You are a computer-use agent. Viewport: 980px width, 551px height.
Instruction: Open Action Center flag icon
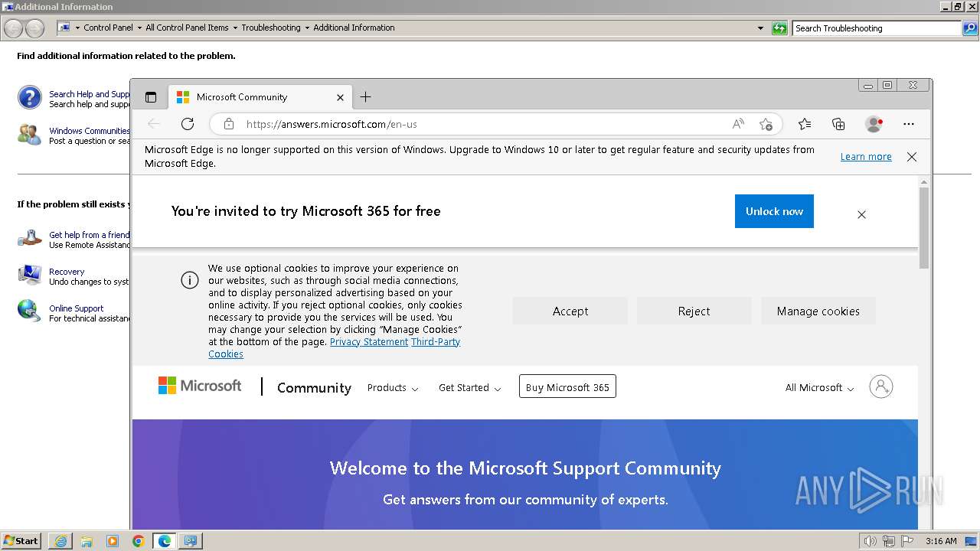907,541
